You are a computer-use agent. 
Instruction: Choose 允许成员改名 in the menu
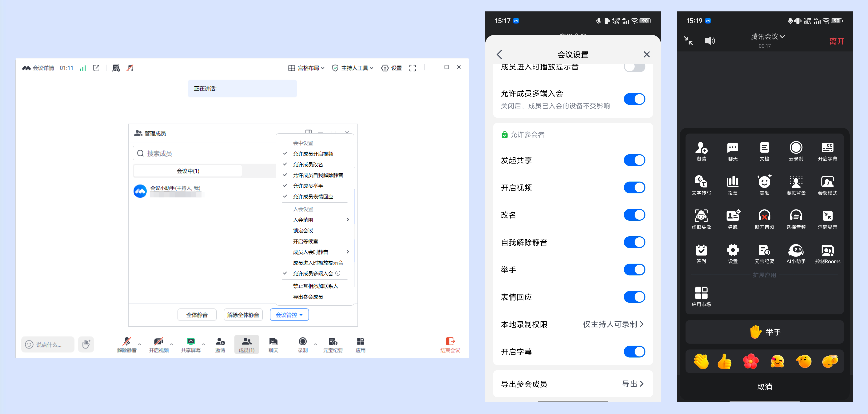[308, 164]
